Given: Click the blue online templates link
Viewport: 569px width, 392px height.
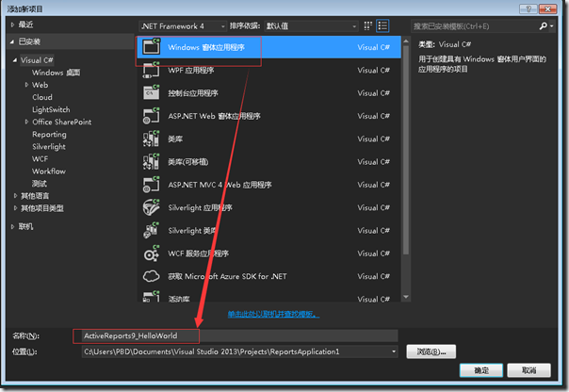Looking at the screenshot, I should tap(273, 314).
